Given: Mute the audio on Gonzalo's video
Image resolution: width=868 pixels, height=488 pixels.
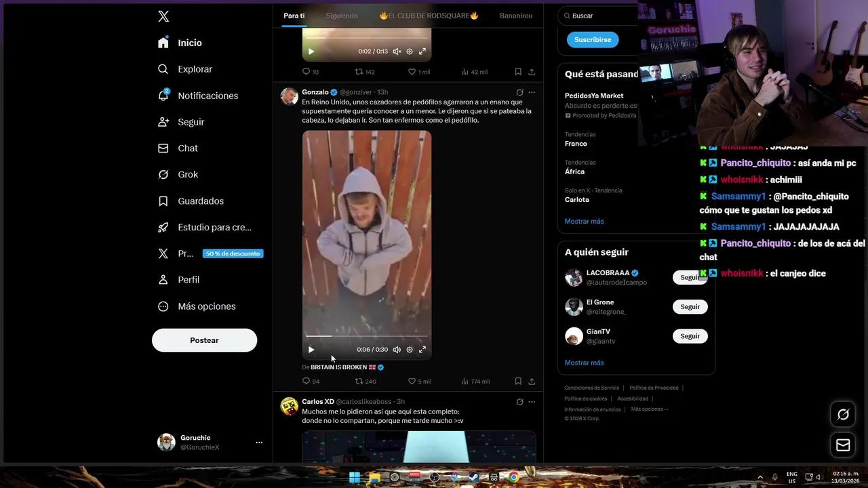Looking at the screenshot, I should coord(397,349).
